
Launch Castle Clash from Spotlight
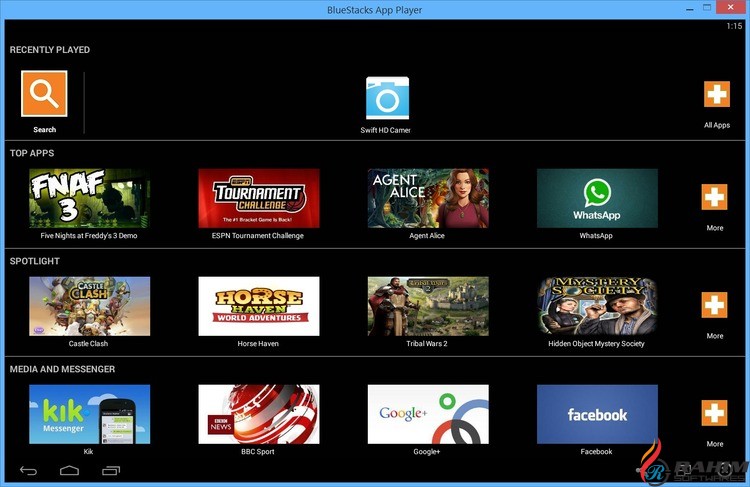pyautogui.click(x=89, y=306)
